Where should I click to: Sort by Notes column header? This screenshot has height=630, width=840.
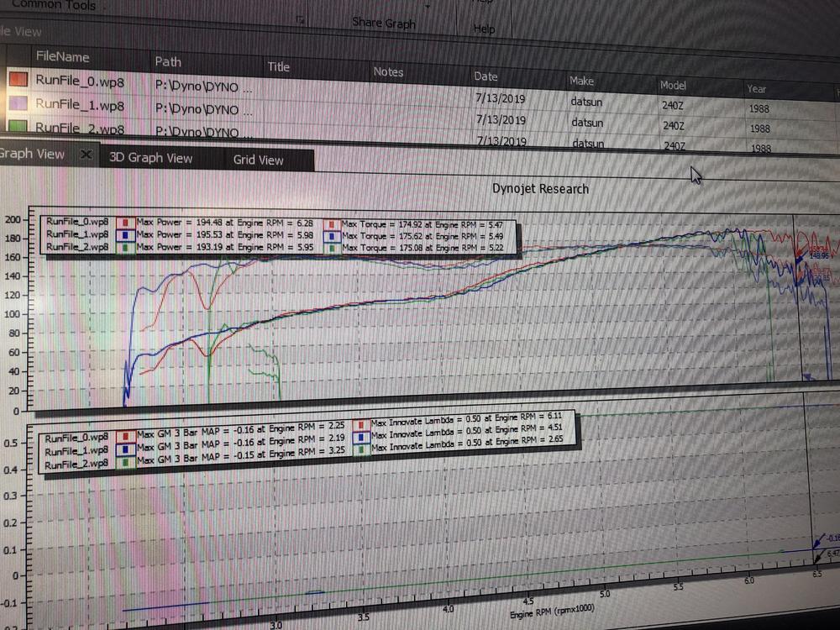coord(388,71)
